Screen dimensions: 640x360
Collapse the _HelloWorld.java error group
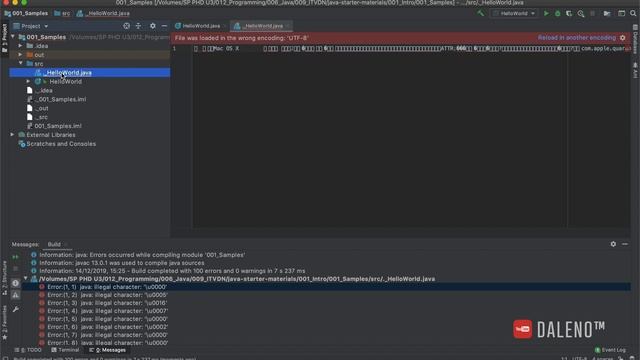(x=25, y=279)
